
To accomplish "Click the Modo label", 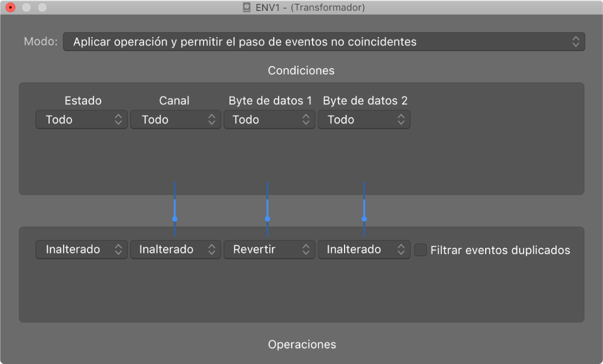I will coord(40,42).
